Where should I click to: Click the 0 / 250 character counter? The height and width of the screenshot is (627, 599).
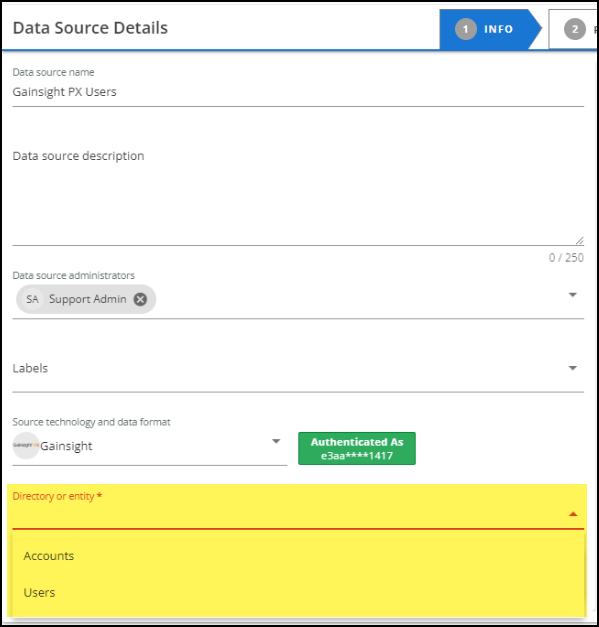(x=566, y=258)
